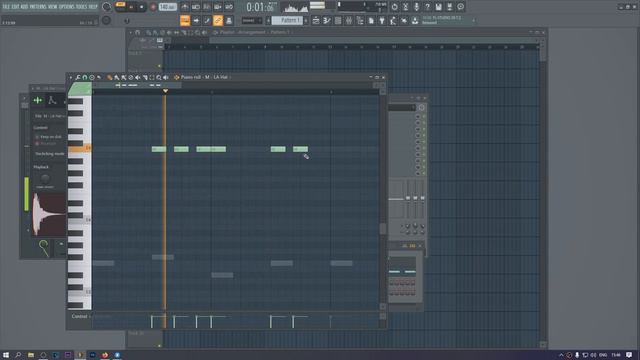The image size is (640, 360).
Task: Toggle overdub blend recording button
Action: coord(218,7)
